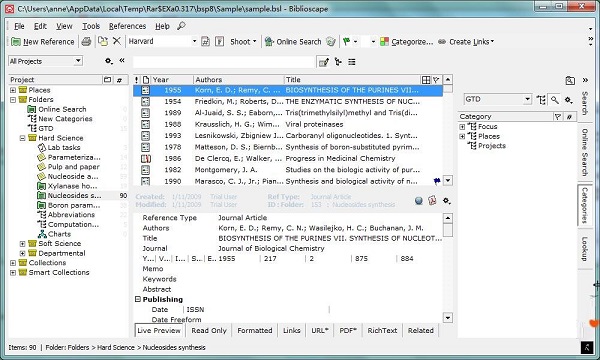
Task: Switch to the Read Only tab
Action: [209, 330]
